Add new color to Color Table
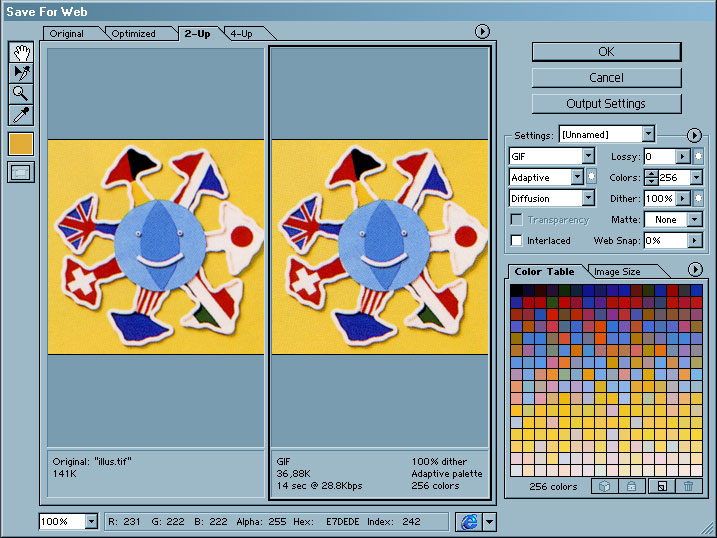 (662, 486)
